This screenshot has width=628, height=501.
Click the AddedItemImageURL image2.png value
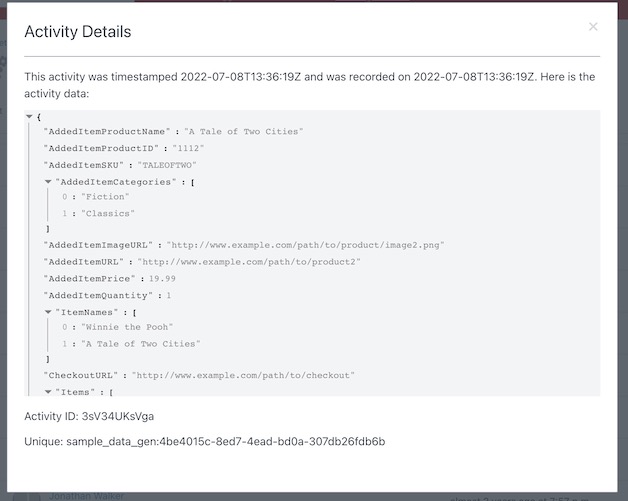tap(306, 245)
